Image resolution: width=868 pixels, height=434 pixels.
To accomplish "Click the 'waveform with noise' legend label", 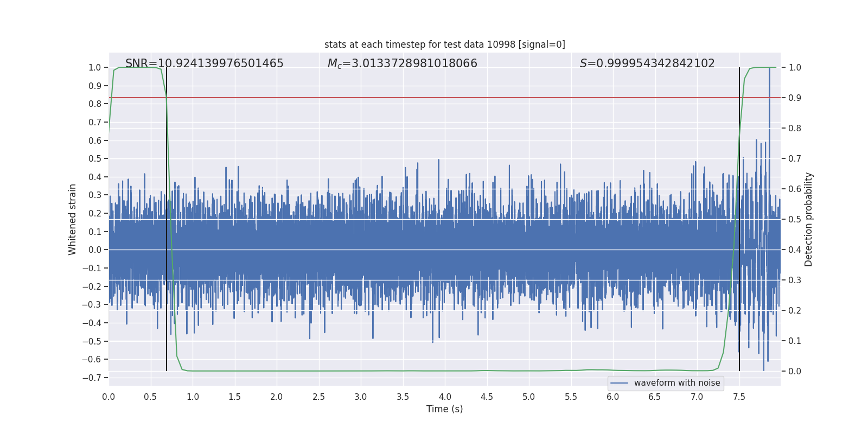I will click(676, 383).
